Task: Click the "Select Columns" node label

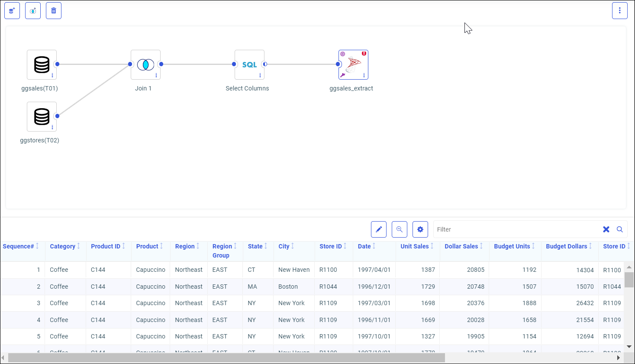Action: (247, 88)
